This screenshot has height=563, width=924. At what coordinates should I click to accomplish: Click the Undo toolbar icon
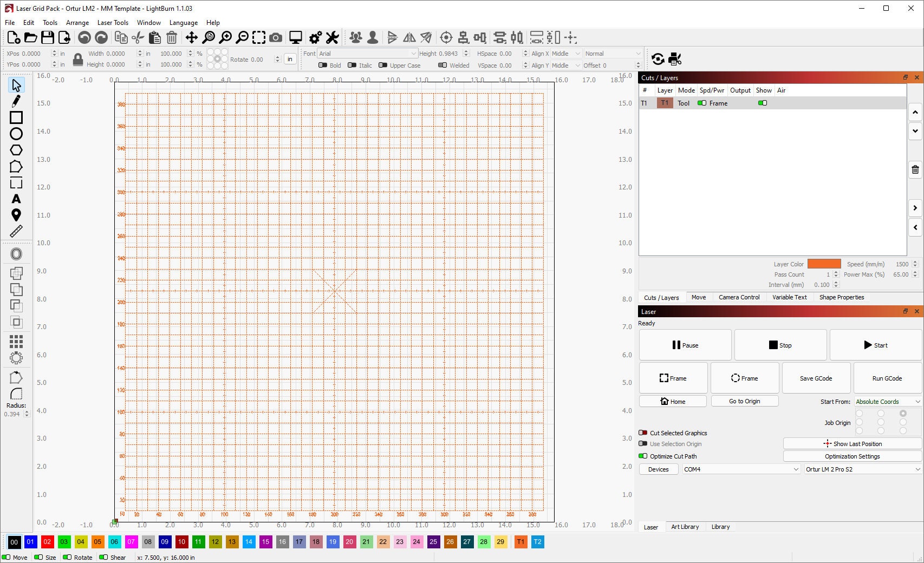click(x=85, y=37)
